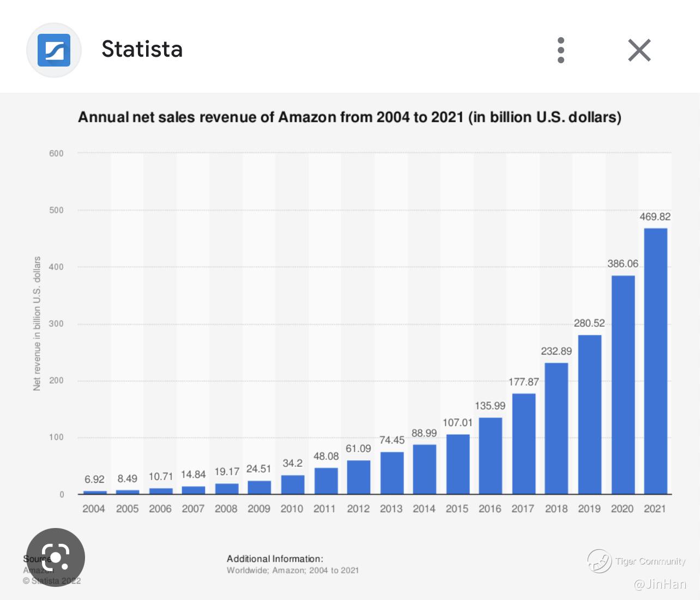
Task: Select the 61.09 value label
Action: tap(358, 448)
